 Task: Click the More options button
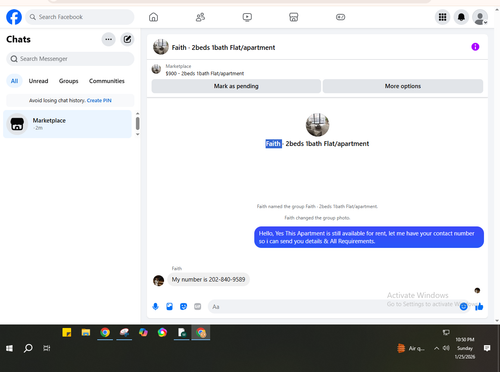[403, 86]
